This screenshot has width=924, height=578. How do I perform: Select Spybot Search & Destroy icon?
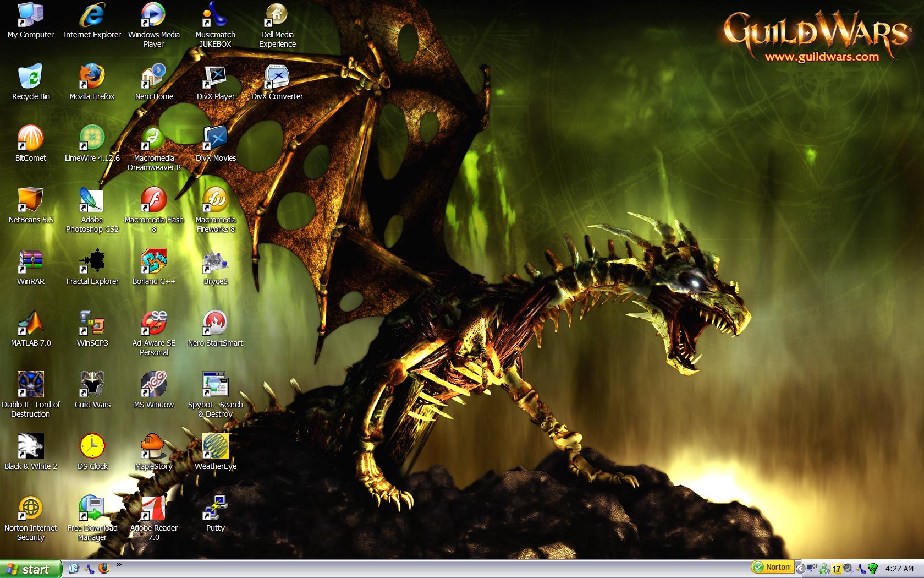tap(216, 396)
